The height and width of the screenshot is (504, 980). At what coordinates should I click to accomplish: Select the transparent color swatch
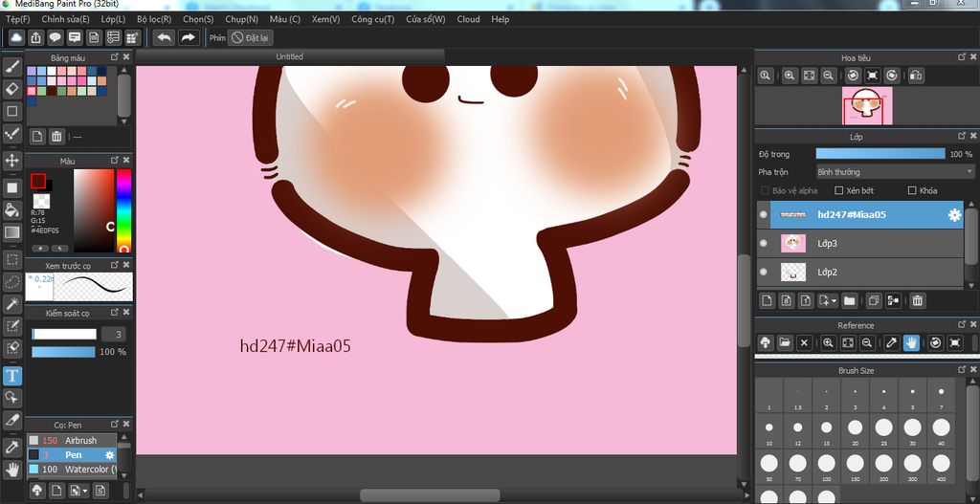click(42, 201)
